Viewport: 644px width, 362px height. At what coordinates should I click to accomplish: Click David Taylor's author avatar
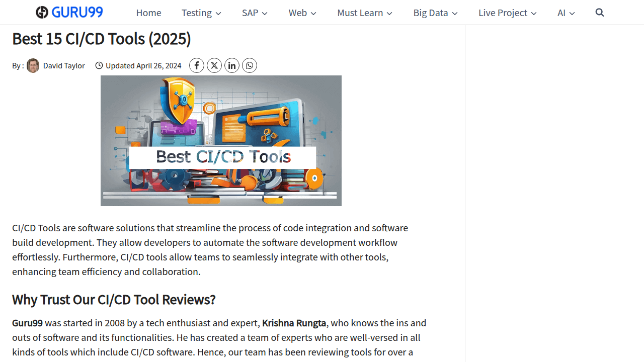[33, 65]
